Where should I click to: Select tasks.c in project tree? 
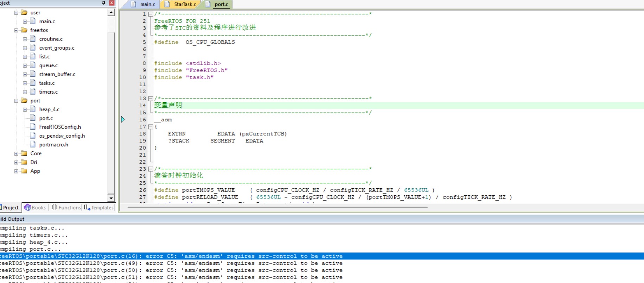coord(47,83)
